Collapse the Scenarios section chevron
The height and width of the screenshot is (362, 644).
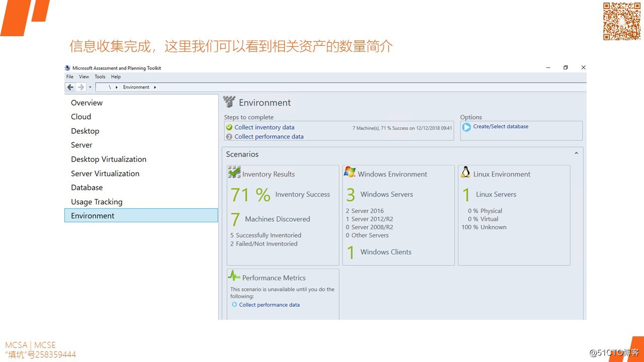576,153
